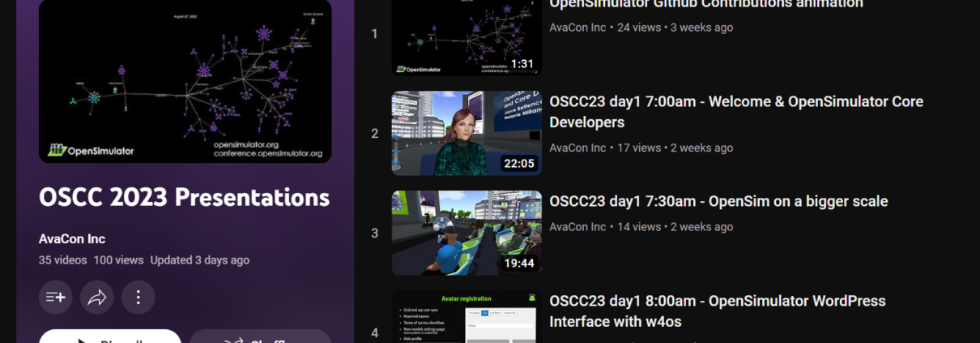Click the OSCC 2023 Presentations playlist title

pyautogui.click(x=184, y=198)
